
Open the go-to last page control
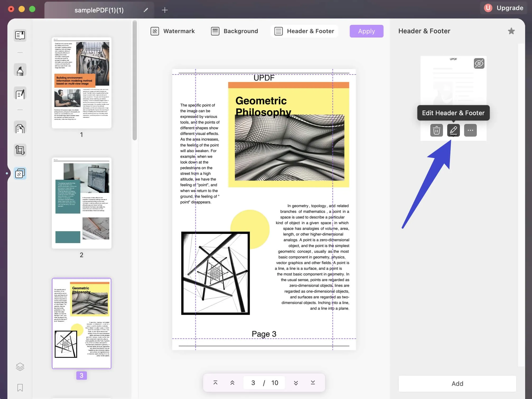(x=313, y=382)
